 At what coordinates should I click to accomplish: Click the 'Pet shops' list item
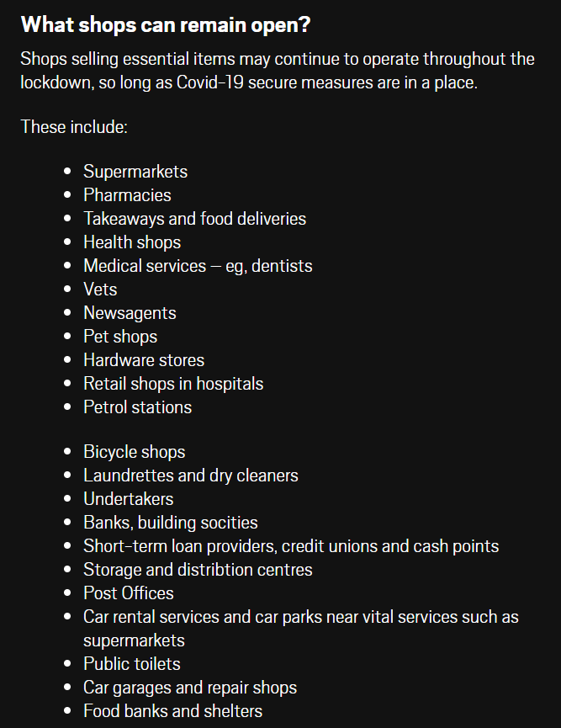[120, 337]
